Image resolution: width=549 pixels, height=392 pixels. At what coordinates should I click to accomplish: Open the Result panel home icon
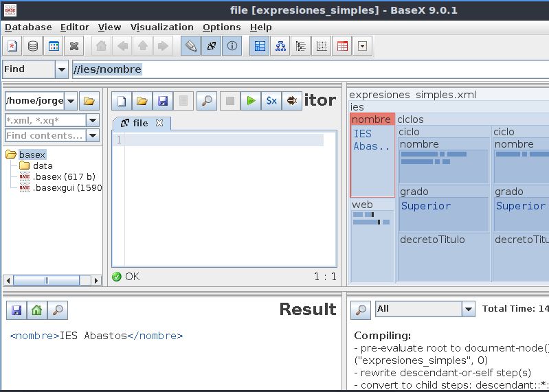click(37, 310)
